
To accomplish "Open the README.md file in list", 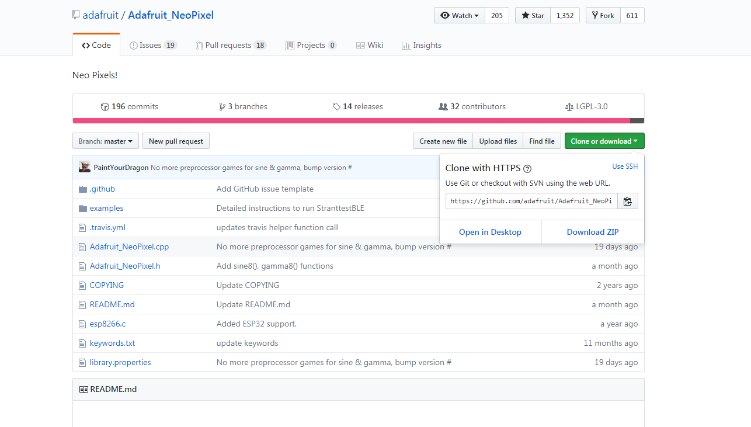I will 112,304.
